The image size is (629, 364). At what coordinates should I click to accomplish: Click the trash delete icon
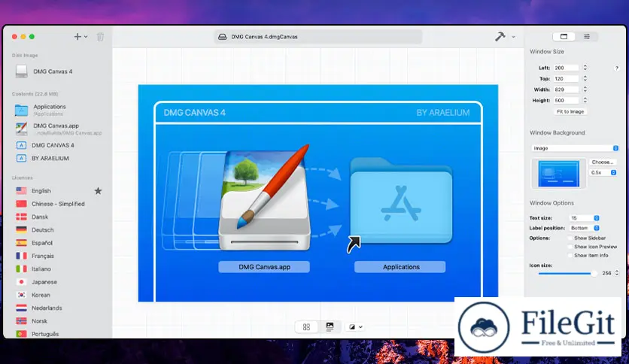[100, 37]
